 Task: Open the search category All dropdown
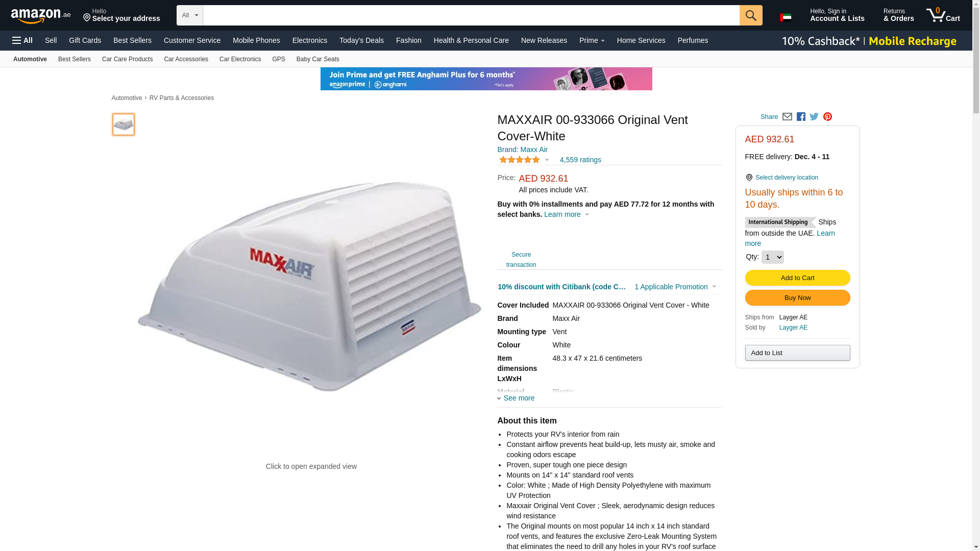click(x=190, y=15)
